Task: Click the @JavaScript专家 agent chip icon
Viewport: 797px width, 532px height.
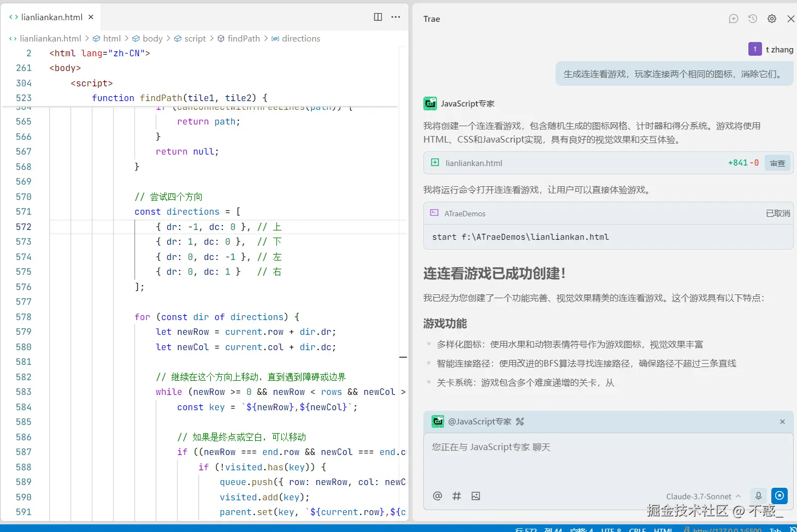Action: (438, 421)
